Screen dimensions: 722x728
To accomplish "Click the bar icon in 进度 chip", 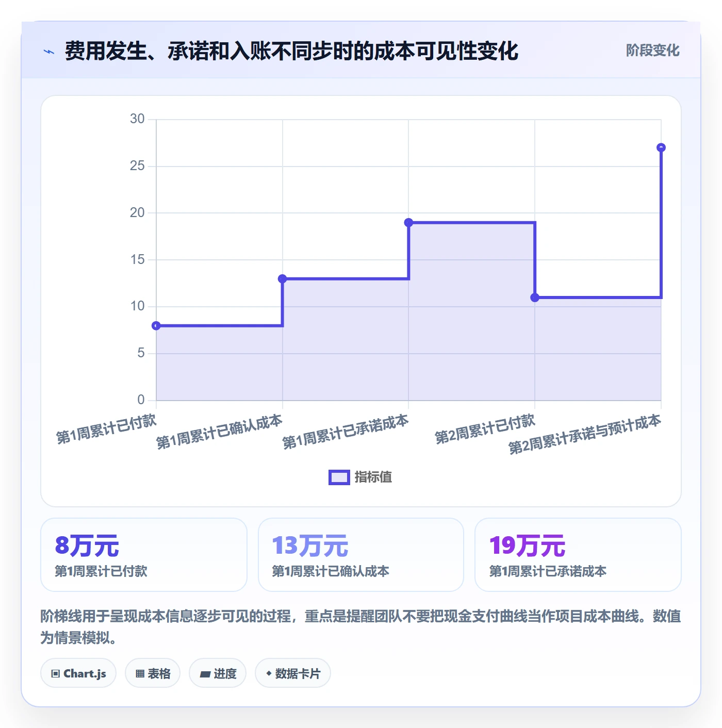I will click(205, 674).
